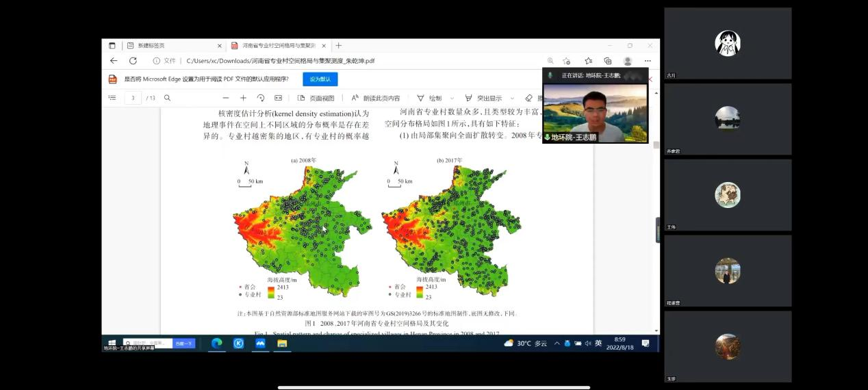
Task: Start 朗读此页内容 read aloud
Action: click(376, 98)
